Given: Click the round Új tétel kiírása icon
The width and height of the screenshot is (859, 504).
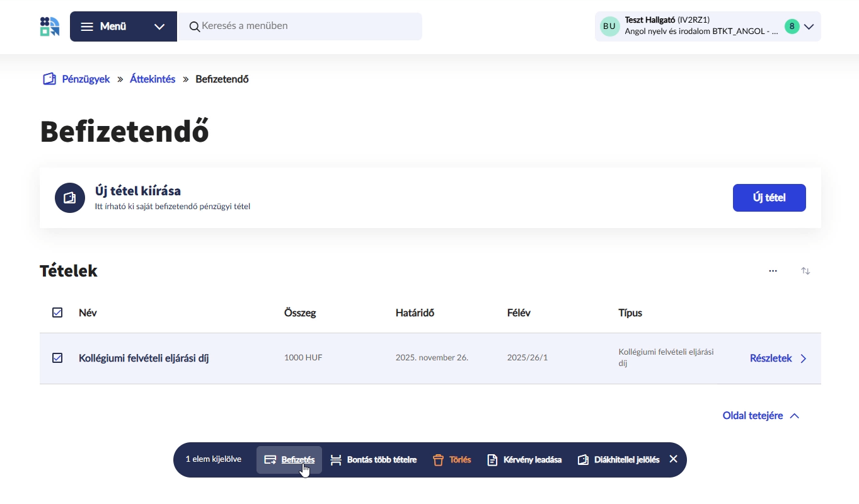Looking at the screenshot, I should [70, 198].
